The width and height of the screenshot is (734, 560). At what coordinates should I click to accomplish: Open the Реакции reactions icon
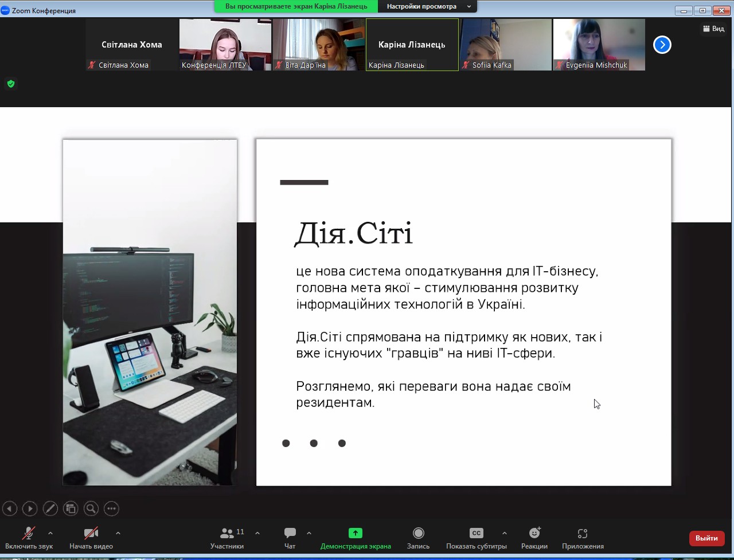[534, 533]
